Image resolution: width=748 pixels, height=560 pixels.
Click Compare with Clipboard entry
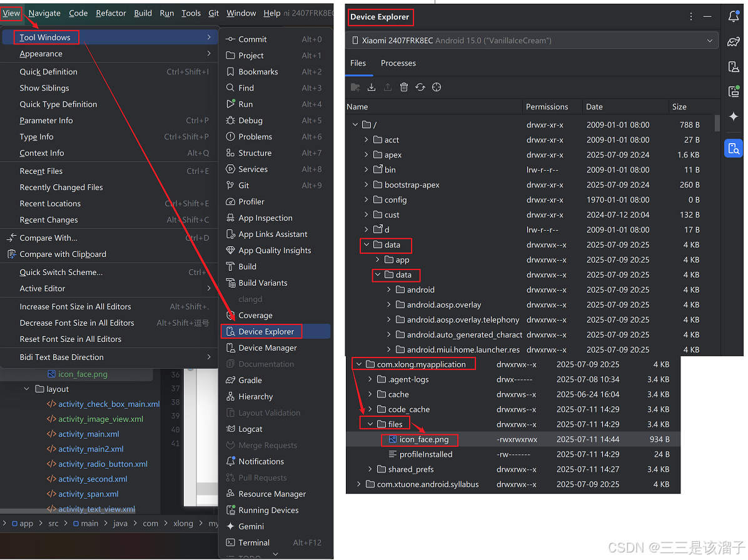point(109,254)
